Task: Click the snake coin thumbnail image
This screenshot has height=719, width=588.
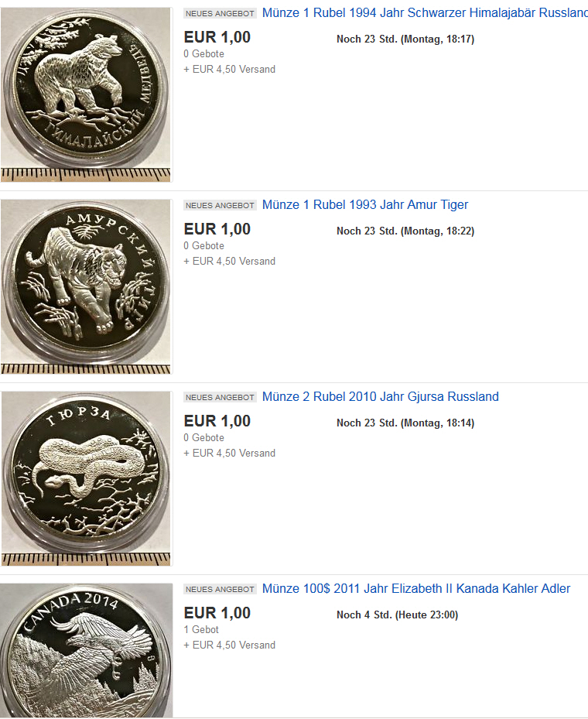Action: 86,478
